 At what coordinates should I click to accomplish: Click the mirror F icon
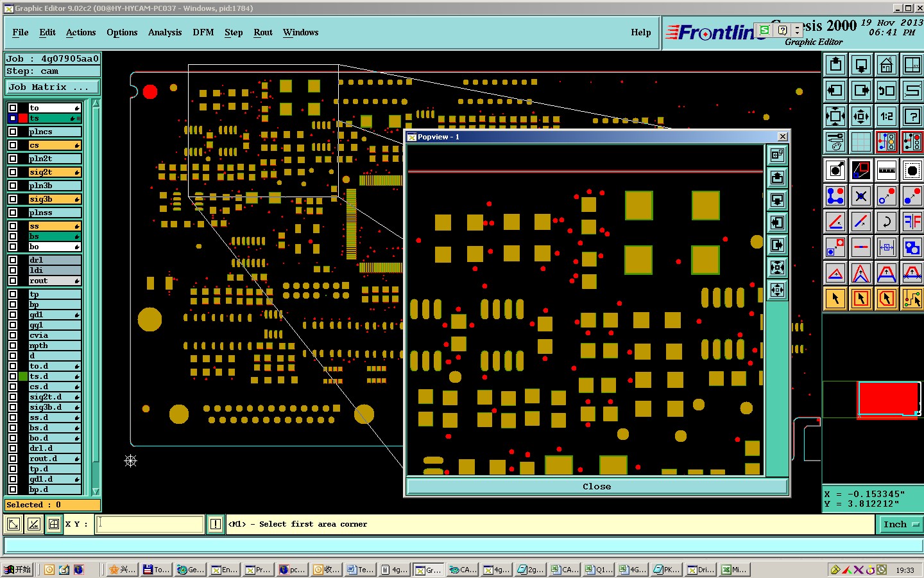click(912, 222)
